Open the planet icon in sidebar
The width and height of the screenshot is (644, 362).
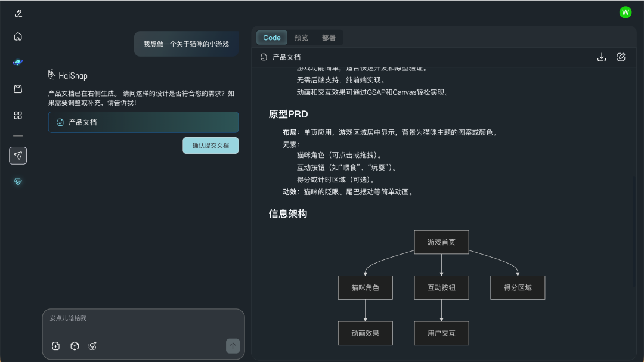[18, 63]
